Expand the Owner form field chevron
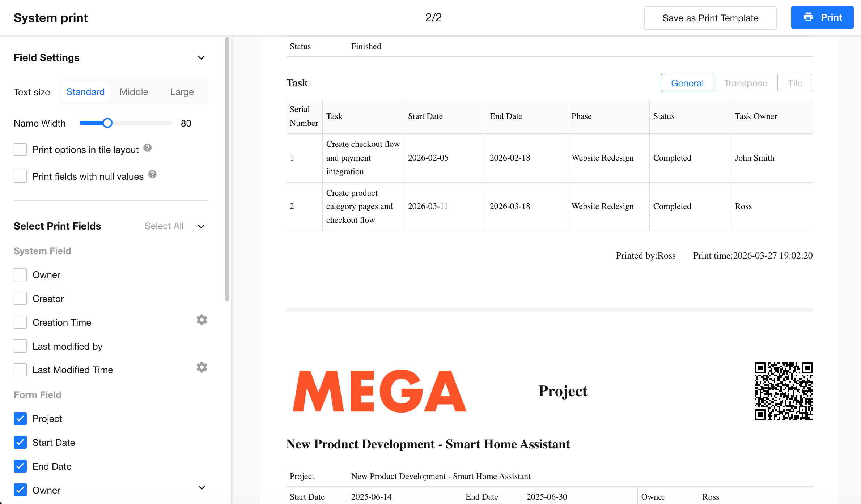Image resolution: width=861 pixels, height=504 pixels. (202, 488)
